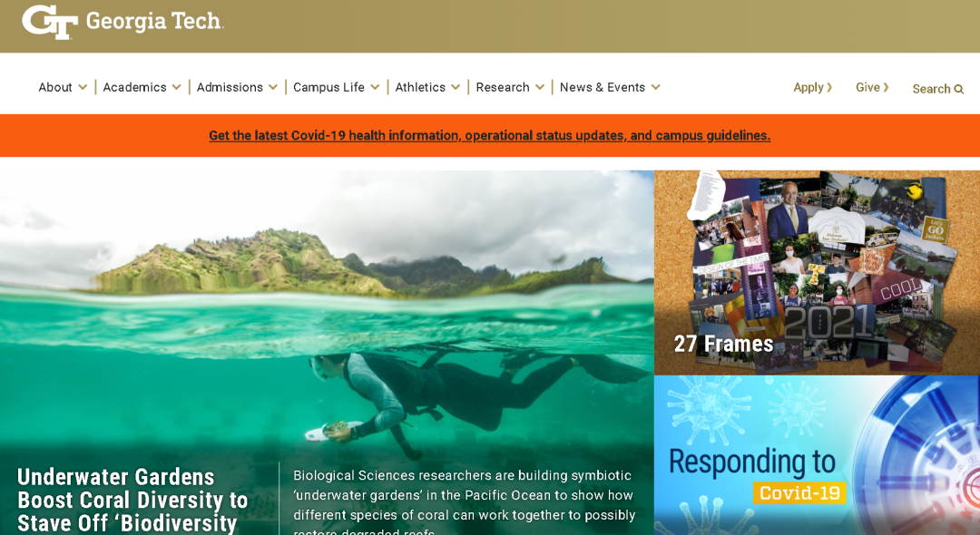980x535 pixels.
Task: Follow the Covid-19 health information banner link
Action: 489,135
